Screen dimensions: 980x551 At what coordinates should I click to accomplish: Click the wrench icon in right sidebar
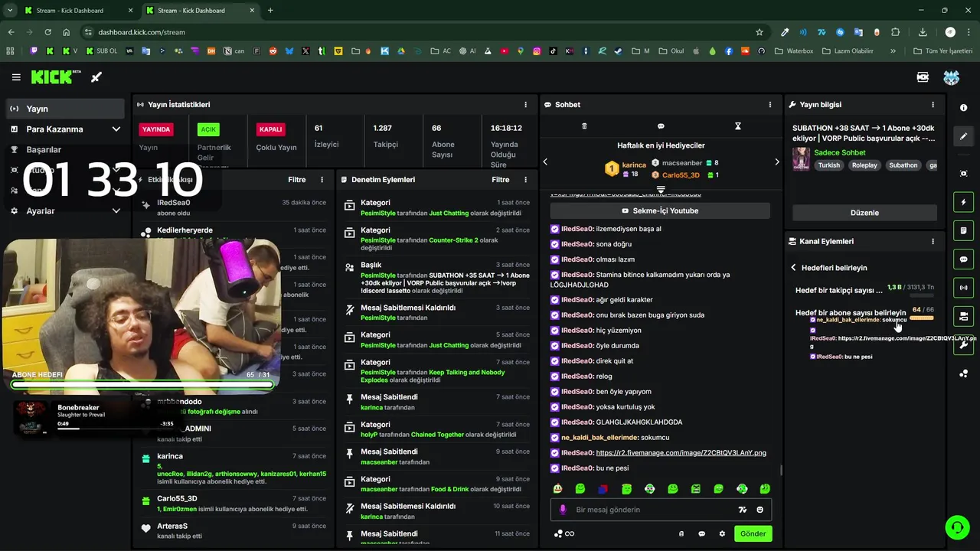tap(963, 345)
